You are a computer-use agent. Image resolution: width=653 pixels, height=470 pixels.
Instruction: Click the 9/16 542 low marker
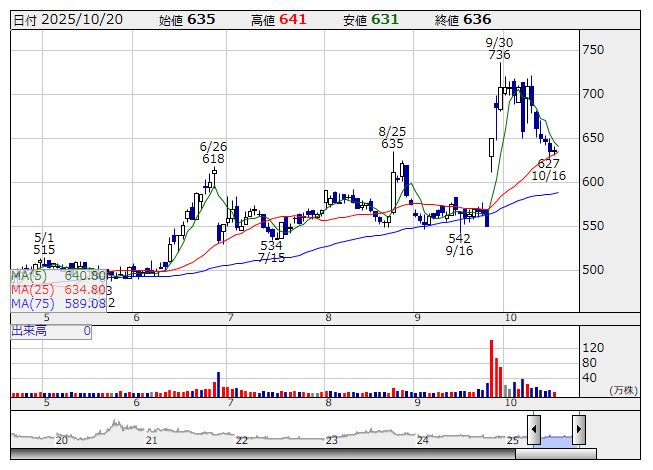click(x=459, y=244)
